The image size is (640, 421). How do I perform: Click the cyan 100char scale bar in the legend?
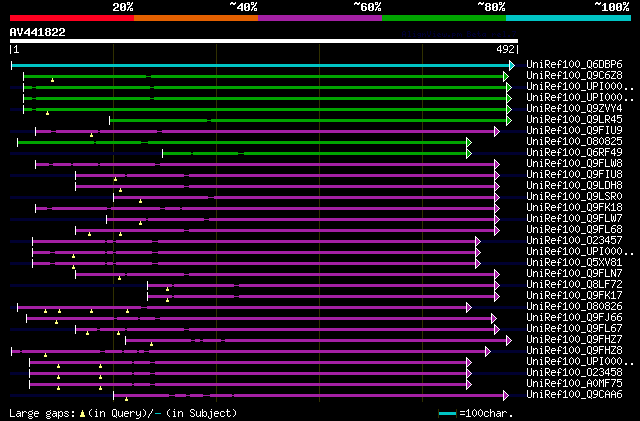point(447,414)
